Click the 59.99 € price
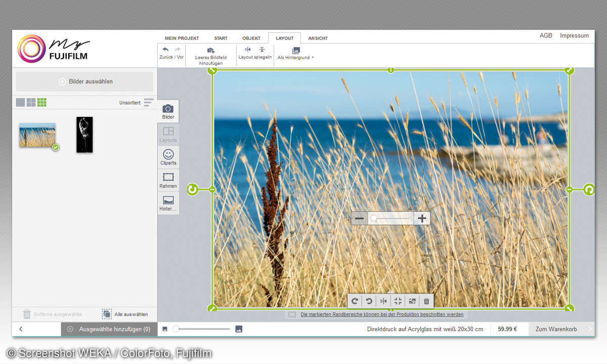The width and height of the screenshot is (607, 364). coord(507,329)
